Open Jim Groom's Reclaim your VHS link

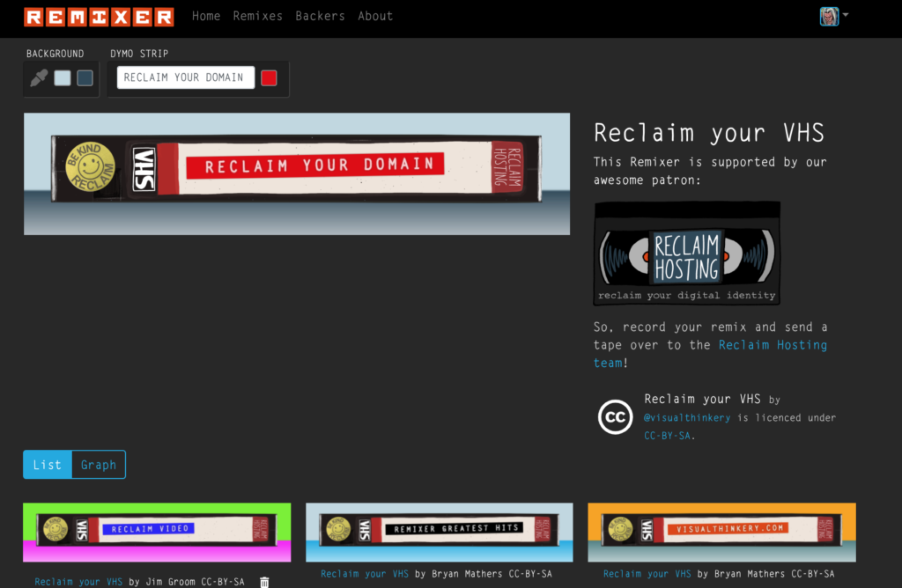click(x=78, y=582)
